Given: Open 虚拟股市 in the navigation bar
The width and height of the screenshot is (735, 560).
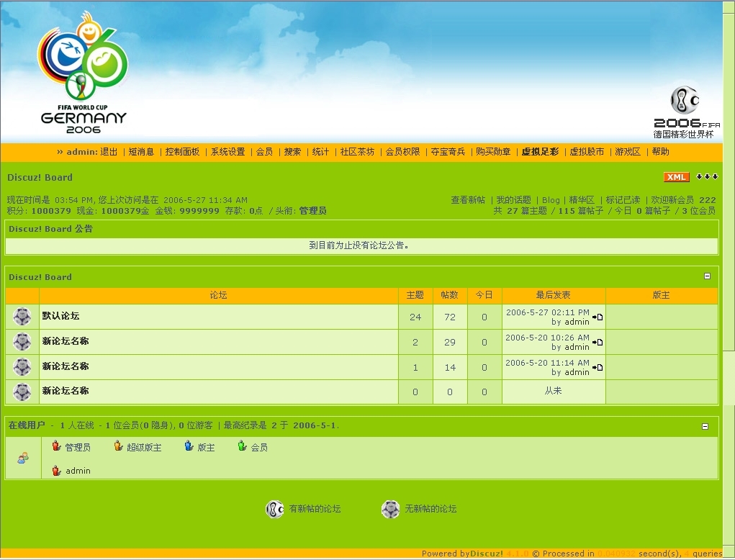Looking at the screenshot, I should [587, 152].
